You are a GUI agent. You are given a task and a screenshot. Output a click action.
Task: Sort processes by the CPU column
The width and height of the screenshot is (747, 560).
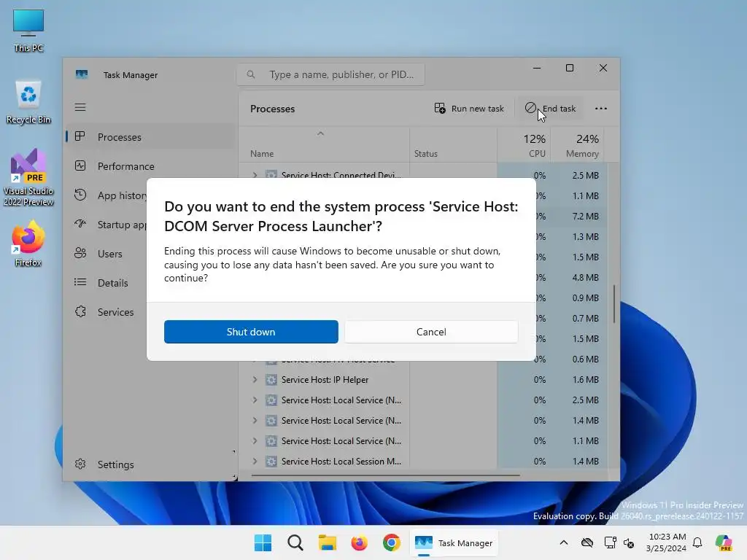pos(524,145)
